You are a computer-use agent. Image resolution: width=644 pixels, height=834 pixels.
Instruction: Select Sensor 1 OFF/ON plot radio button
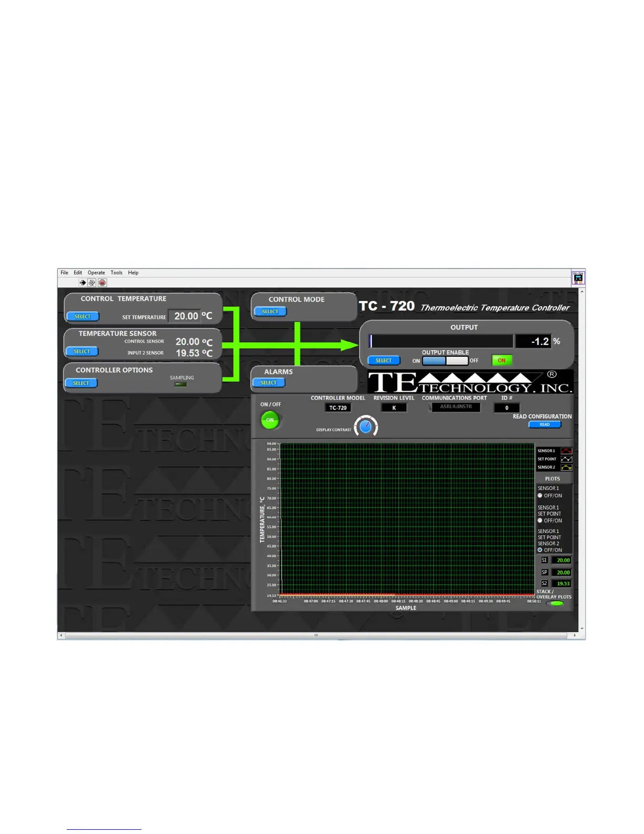pyautogui.click(x=540, y=495)
